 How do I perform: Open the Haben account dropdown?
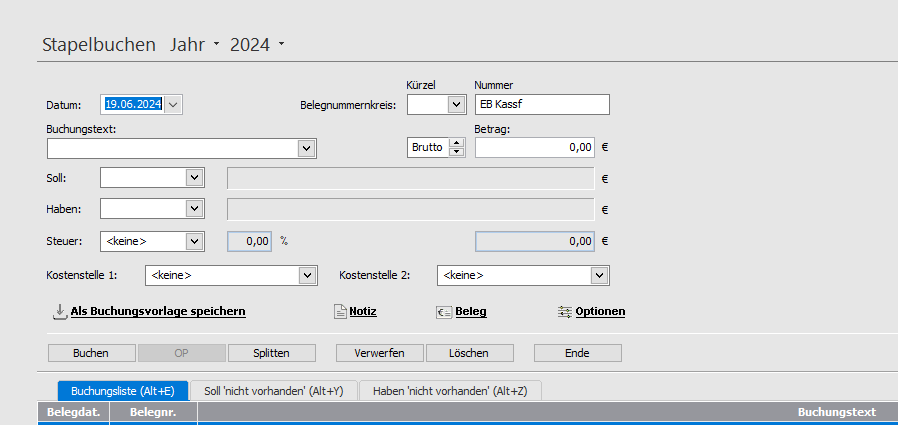195,209
